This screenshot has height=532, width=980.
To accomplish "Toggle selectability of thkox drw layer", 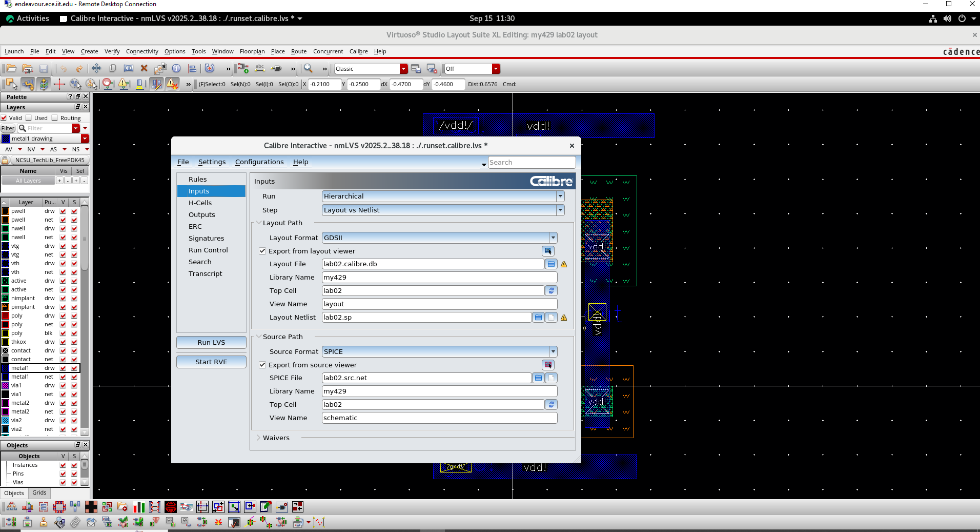I will [74, 342].
